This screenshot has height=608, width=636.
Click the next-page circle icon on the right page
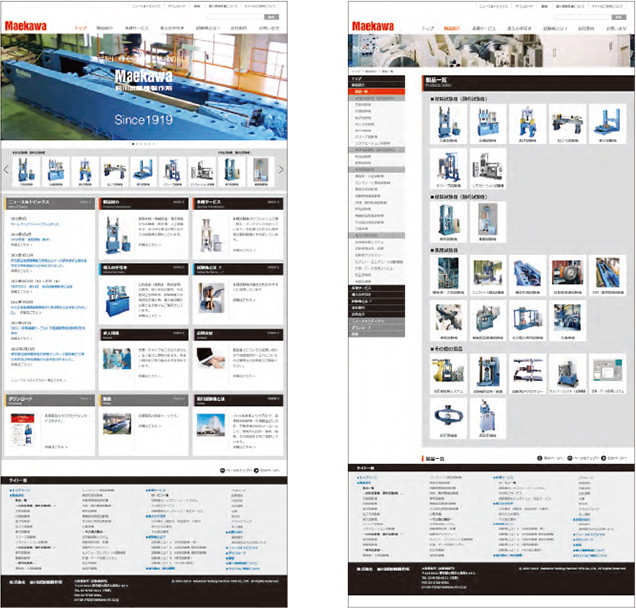tap(604, 458)
